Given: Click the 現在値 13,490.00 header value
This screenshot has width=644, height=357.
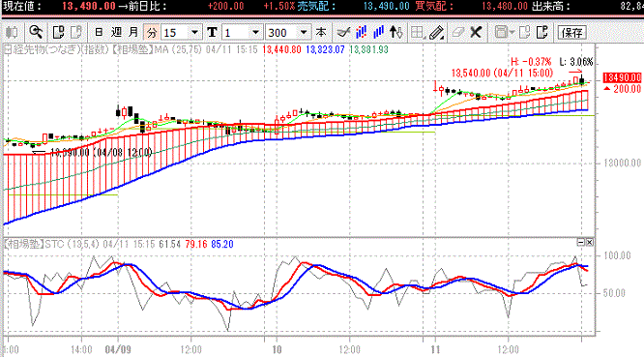Looking at the screenshot, I should (89, 6).
